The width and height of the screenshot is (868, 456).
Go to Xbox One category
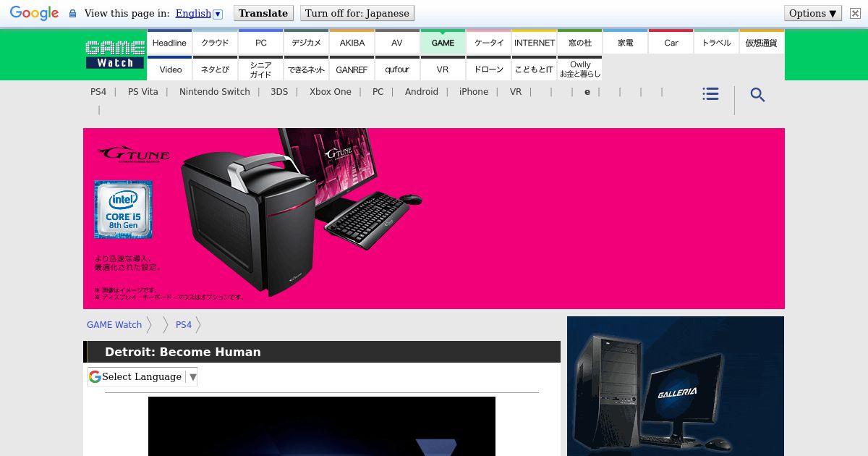click(x=331, y=92)
